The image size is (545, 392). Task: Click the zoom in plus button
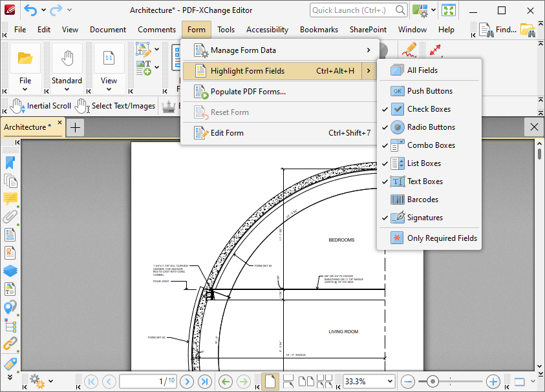click(x=493, y=382)
